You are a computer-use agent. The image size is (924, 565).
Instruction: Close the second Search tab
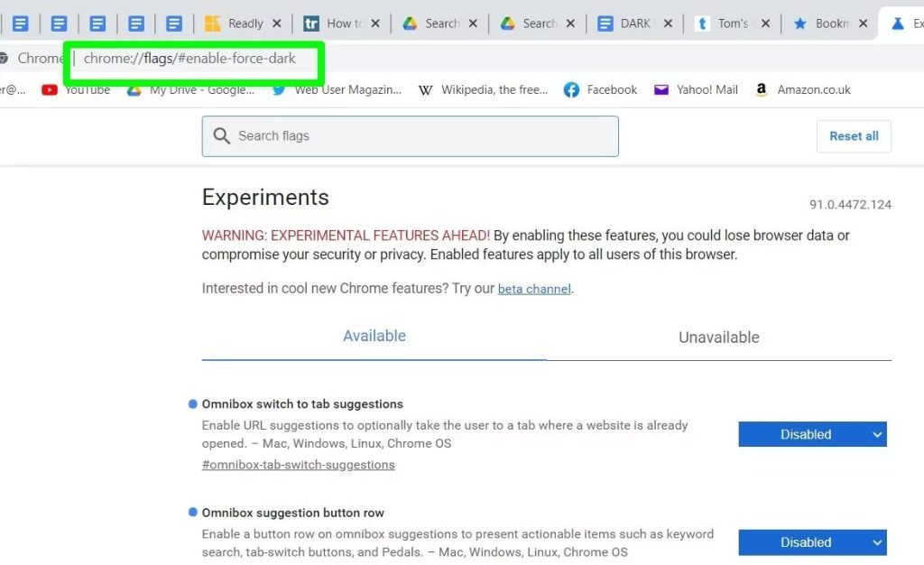(x=570, y=23)
